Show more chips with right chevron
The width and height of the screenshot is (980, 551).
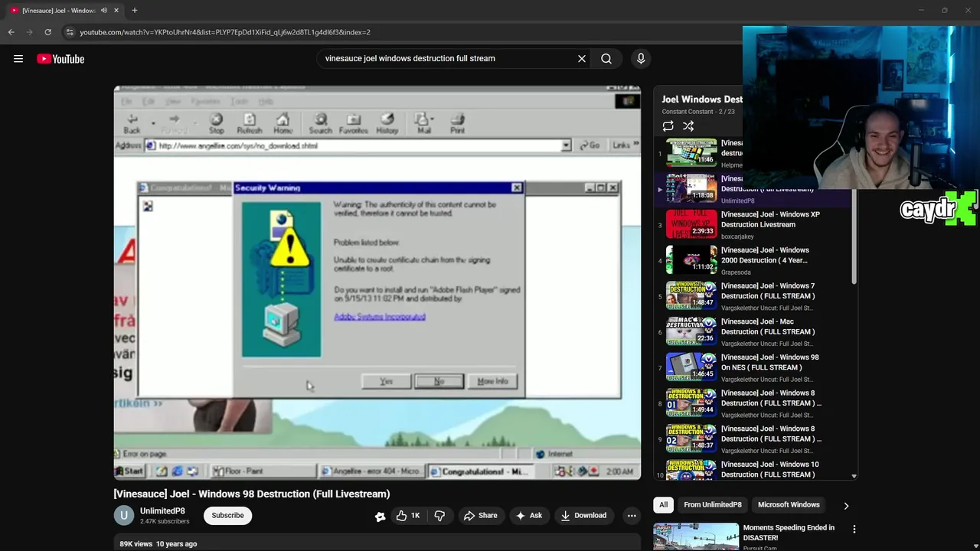(x=846, y=505)
